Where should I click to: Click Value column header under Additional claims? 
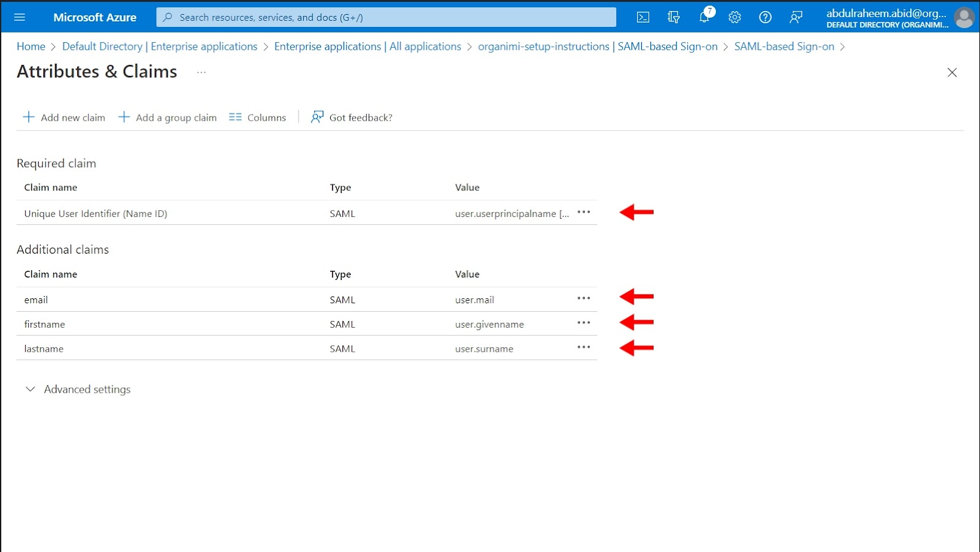click(x=467, y=274)
